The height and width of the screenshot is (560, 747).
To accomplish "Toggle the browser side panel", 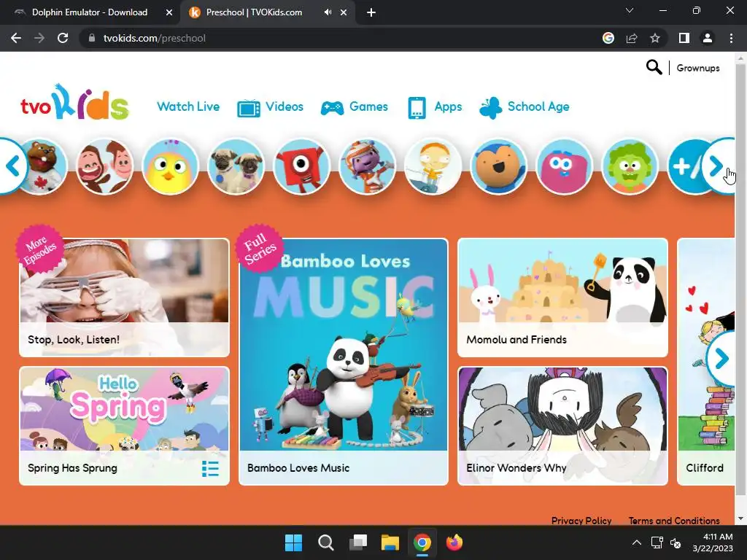I will tap(684, 38).
